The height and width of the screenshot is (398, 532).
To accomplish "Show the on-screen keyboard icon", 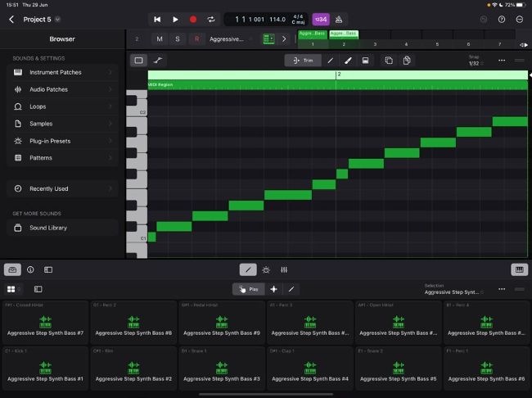I will click(518, 269).
